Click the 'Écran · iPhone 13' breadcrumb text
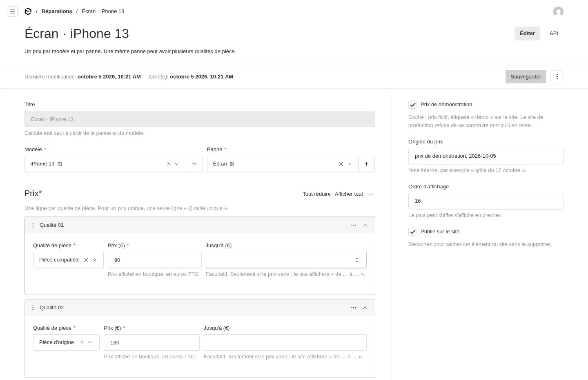The width and height of the screenshot is (588, 380). point(103,11)
